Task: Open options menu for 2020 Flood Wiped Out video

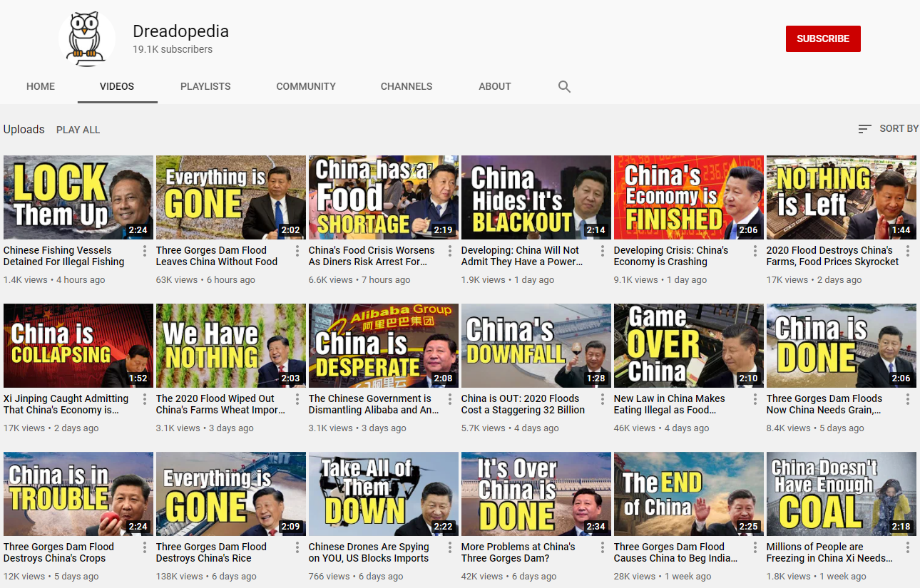Action: [297, 399]
